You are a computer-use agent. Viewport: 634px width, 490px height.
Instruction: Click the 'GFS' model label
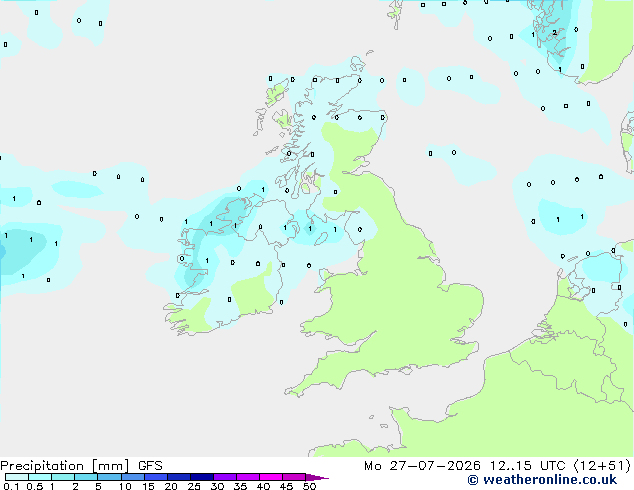[x=150, y=466]
